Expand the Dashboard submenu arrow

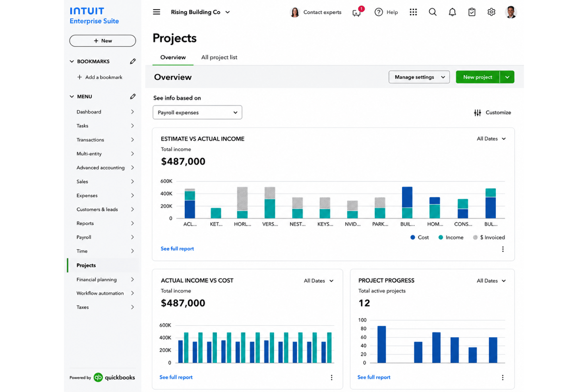132,112
